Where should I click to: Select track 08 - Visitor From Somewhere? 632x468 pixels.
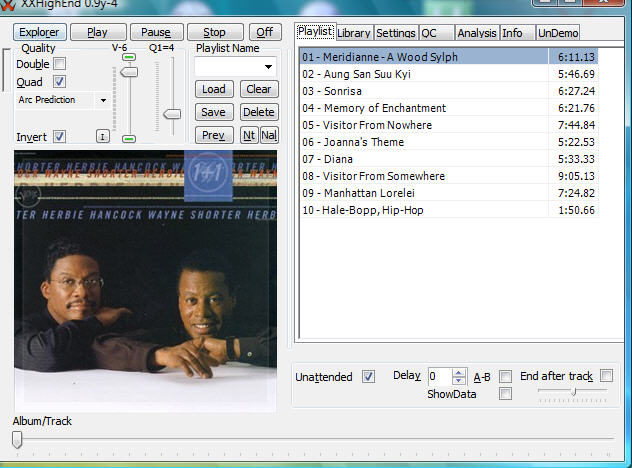[x=449, y=176]
